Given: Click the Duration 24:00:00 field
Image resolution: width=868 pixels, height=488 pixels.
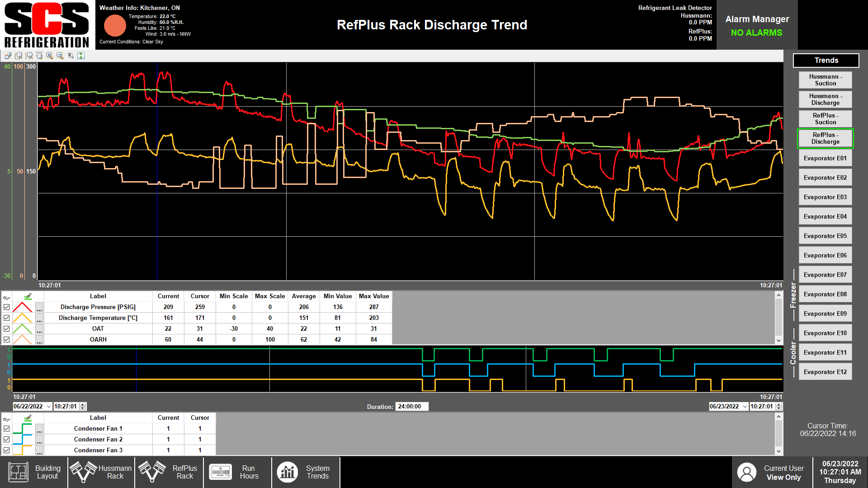Looking at the screenshot, I should pyautogui.click(x=411, y=407).
